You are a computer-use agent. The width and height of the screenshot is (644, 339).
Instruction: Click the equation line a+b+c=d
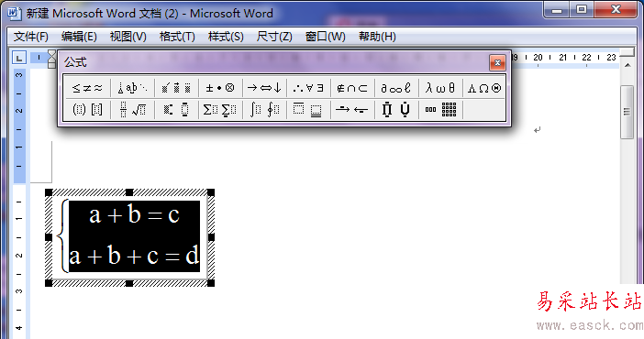(134, 256)
